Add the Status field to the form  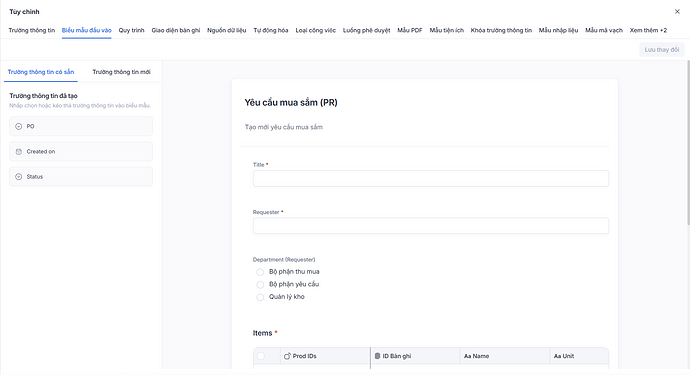[x=81, y=176]
